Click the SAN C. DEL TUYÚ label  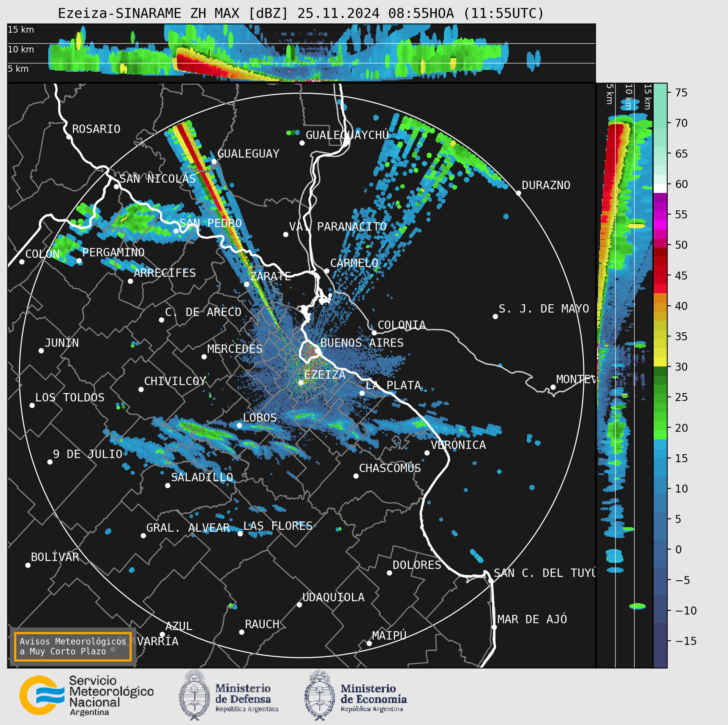[x=545, y=573]
